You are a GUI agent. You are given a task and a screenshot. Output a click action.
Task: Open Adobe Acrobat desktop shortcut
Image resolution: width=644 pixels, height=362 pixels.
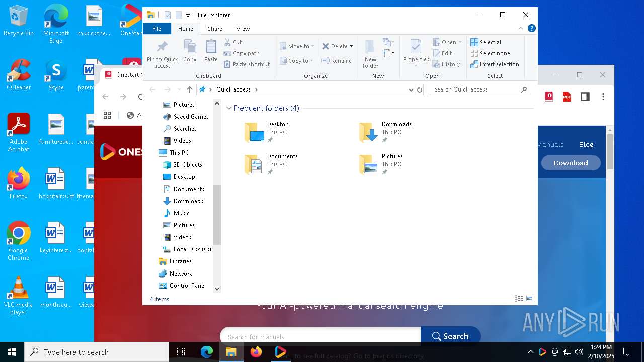pyautogui.click(x=19, y=133)
